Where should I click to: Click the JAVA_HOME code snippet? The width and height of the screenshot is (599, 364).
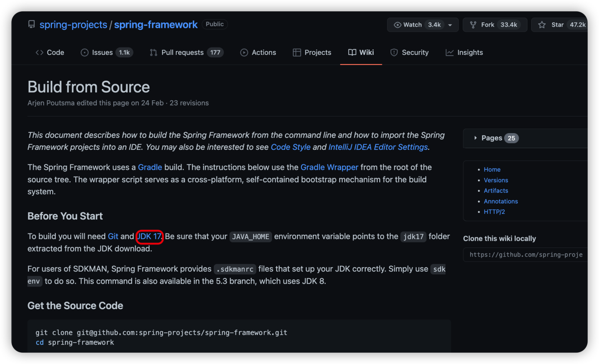pos(251,237)
